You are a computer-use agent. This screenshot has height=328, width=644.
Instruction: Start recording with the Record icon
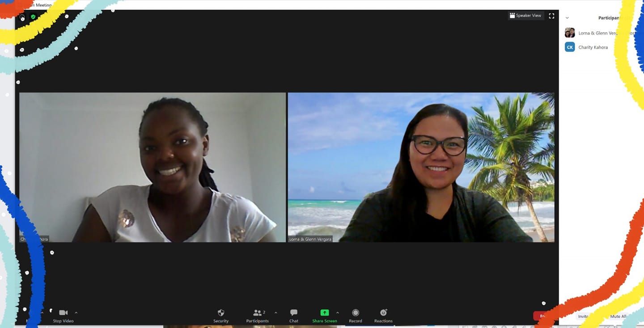point(356,313)
